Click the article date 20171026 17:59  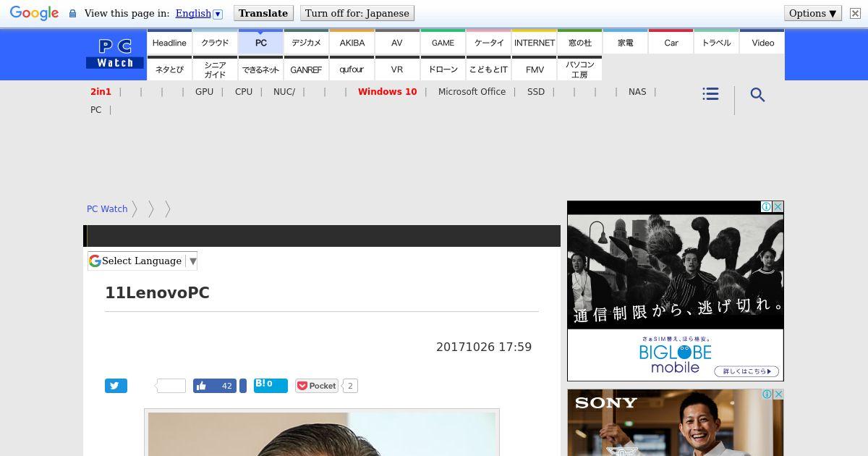(484, 347)
